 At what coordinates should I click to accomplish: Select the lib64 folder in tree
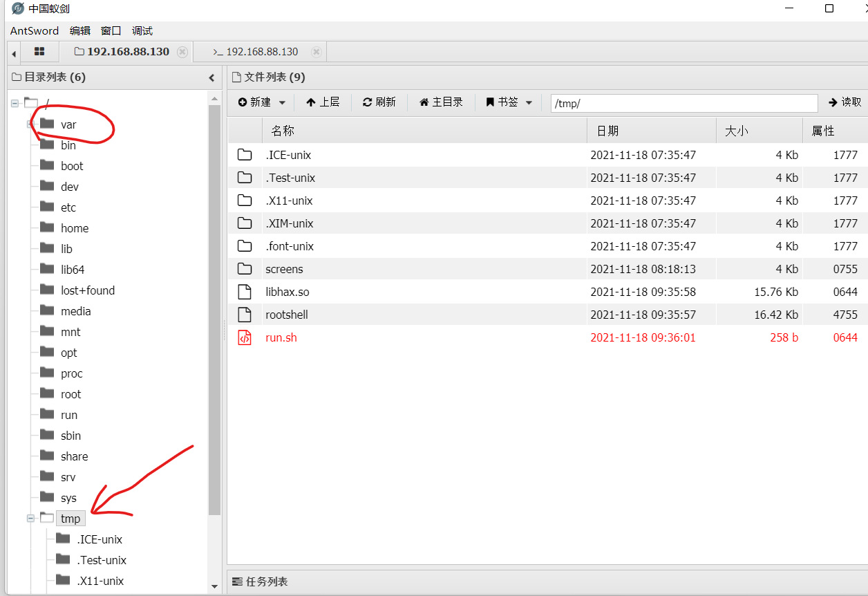tap(73, 270)
